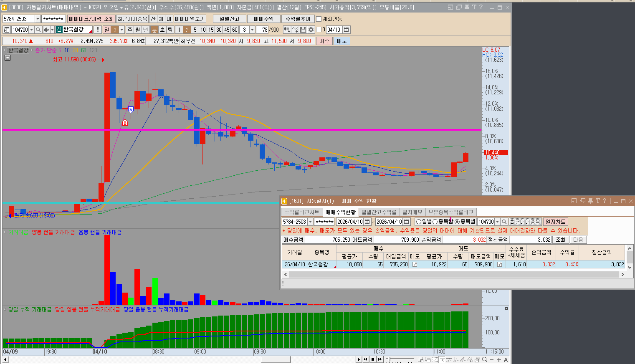
Task: Click the minus zoom-out icon in bottom bar
Action: point(492,359)
